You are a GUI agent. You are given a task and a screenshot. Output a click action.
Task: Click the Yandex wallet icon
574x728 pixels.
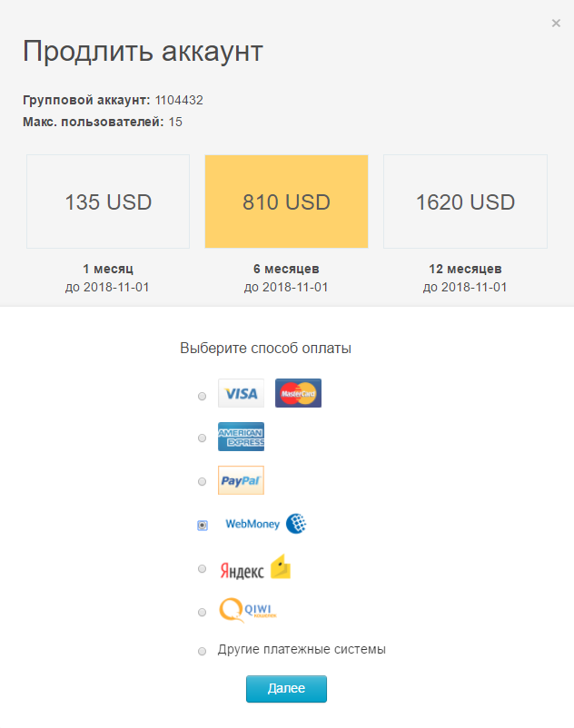tap(281, 567)
